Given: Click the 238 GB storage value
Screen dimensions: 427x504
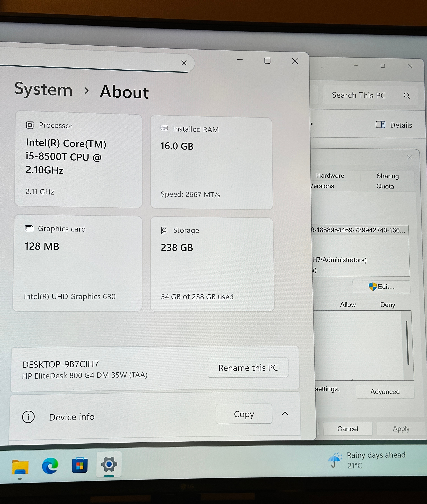Looking at the screenshot, I should 177,248.
